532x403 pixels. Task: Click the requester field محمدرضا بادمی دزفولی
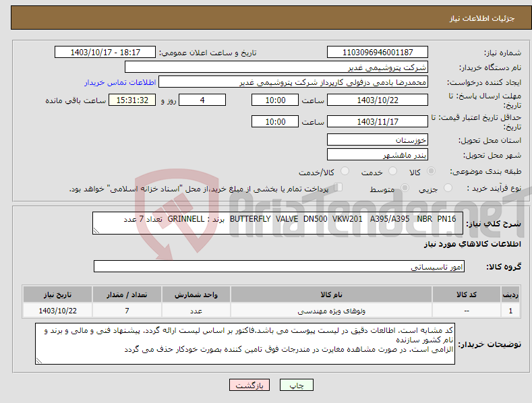(293, 82)
